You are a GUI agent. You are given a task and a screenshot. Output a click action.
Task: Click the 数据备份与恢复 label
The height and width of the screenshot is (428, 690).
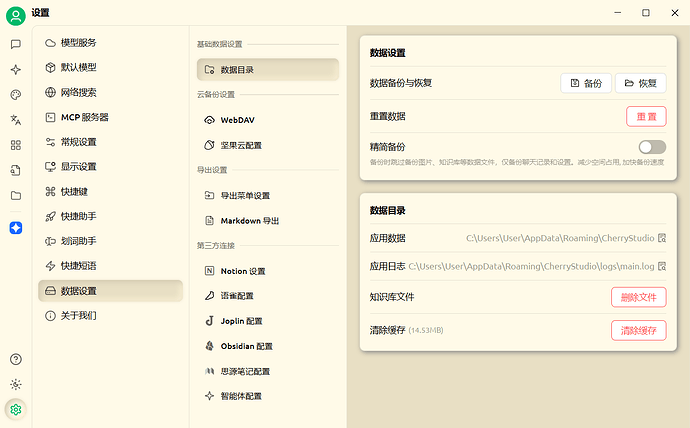tap(400, 83)
